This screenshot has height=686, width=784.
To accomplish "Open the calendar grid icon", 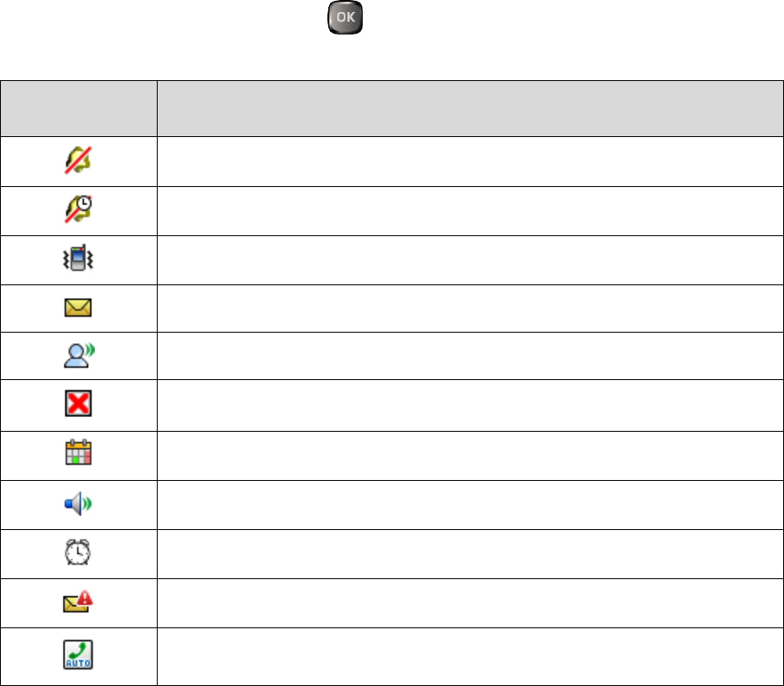I will coord(78,455).
